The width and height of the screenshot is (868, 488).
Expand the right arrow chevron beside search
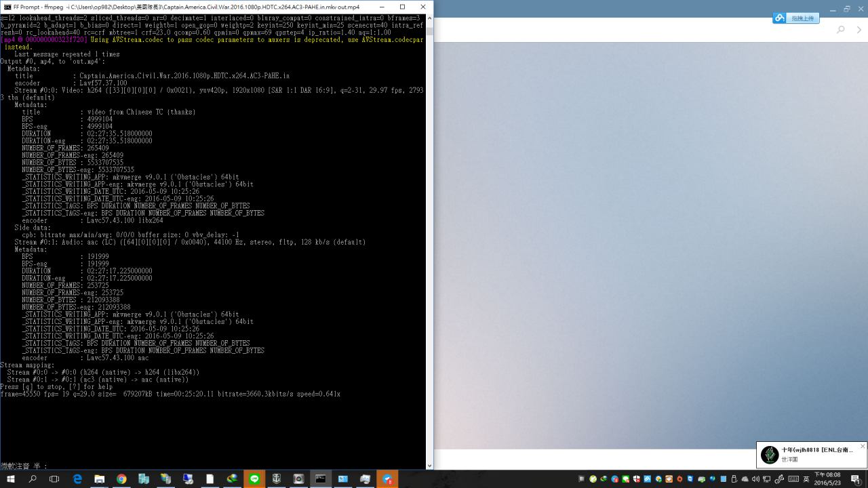pyautogui.click(x=860, y=30)
